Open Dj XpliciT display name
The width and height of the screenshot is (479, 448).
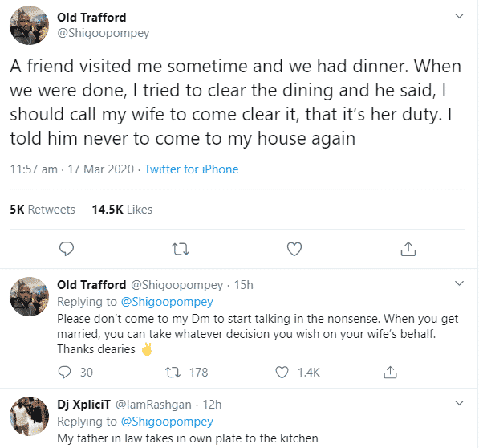tap(83, 405)
